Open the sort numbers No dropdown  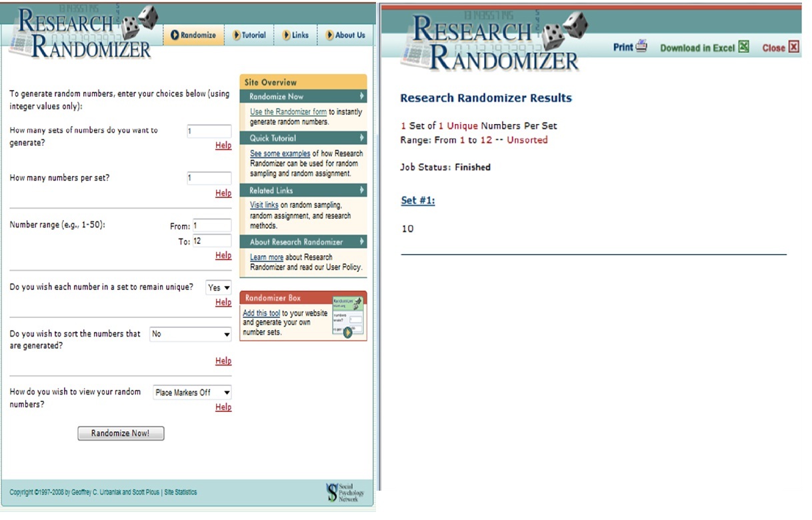point(191,334)
